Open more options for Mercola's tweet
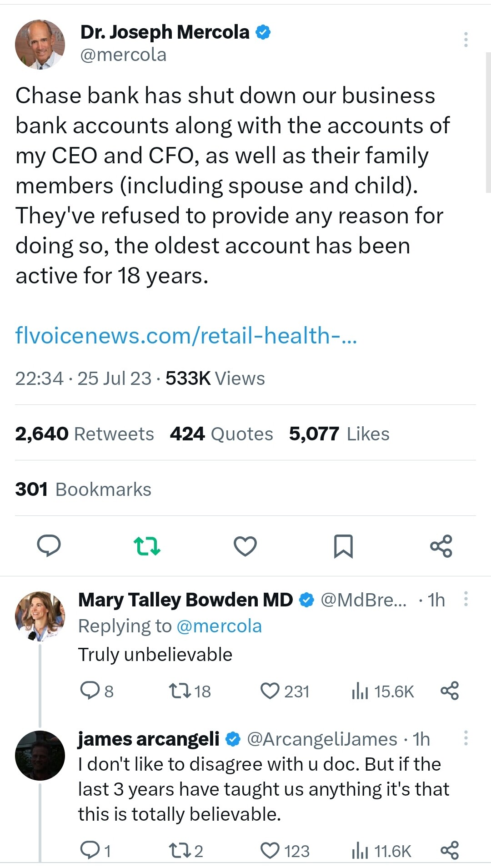Screen dimensions: 491x868 point(466,40)
